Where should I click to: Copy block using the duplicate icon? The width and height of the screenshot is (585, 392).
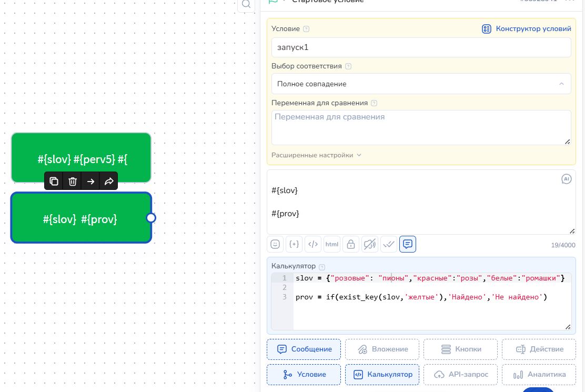54,182
